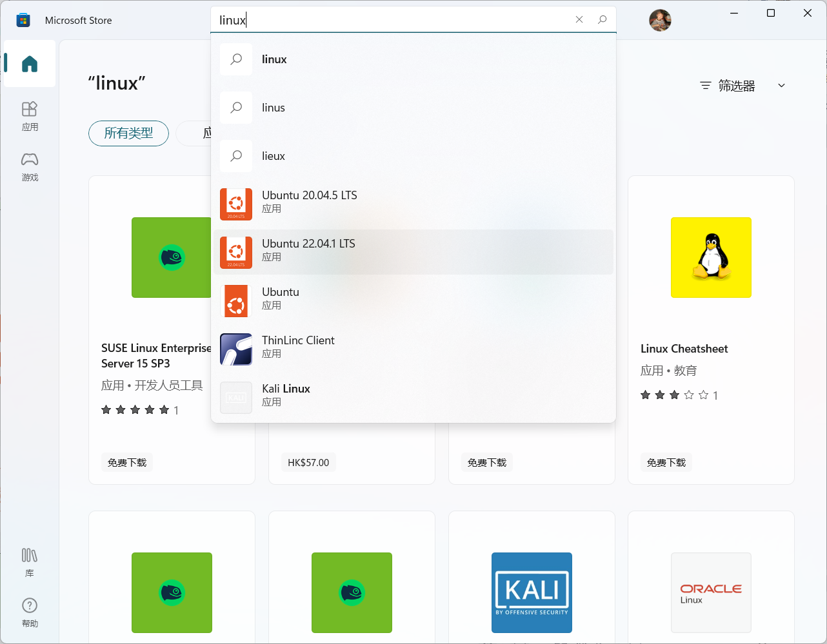Click the Ubuntu 20.04.5 LTS app icon
The width and height of the screenshot is (827, 644).
[x=236, y=204]
